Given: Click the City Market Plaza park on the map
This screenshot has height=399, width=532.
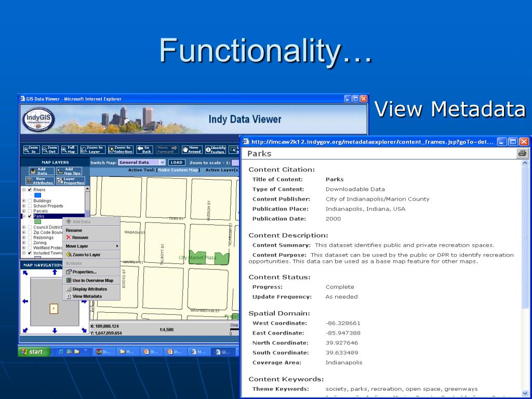Looking at the screenshot, I should point(197,257).
